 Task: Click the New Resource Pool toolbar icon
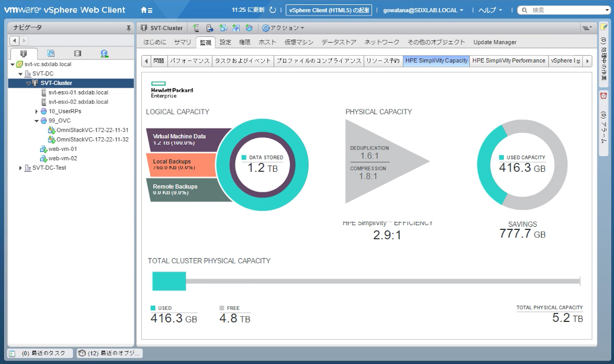coord(249,28)
